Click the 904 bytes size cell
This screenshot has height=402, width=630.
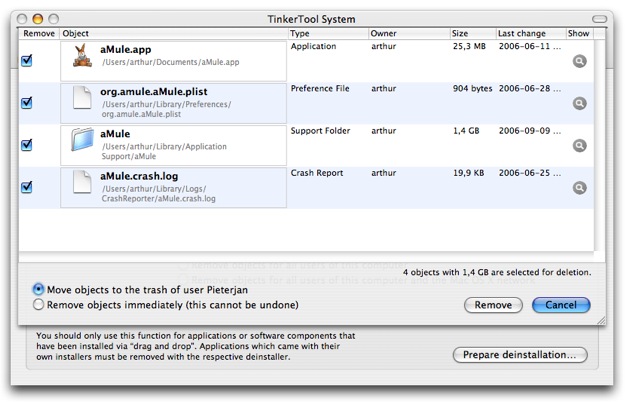472,88
